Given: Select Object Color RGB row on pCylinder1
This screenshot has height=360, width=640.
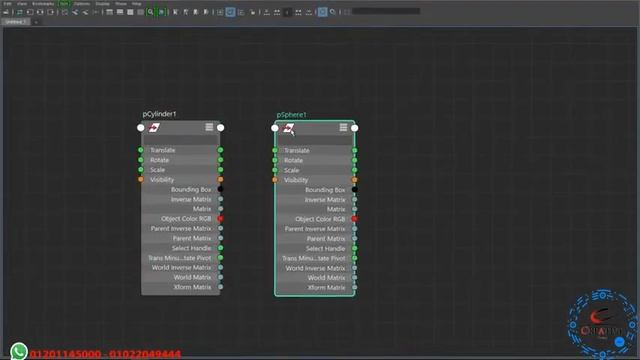Looking at the screenshot, I should click(x=180, y=218).
